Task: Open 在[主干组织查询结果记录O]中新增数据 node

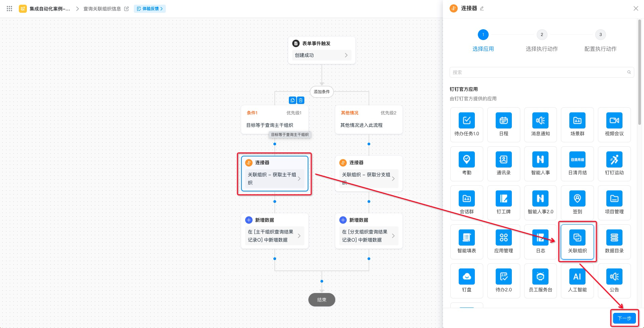Action: point(275,236)
